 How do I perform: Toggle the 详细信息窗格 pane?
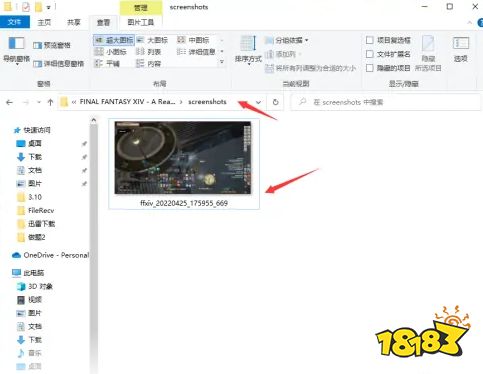(58, 63)
